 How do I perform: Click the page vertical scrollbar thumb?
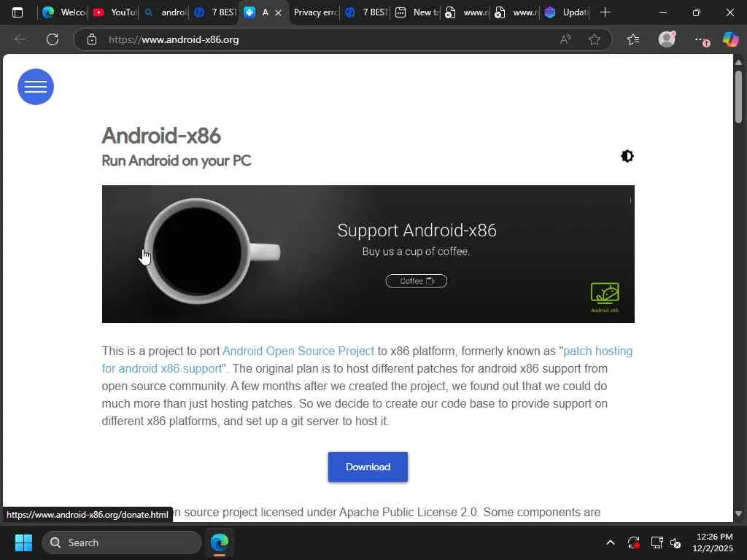pos(738,97)
